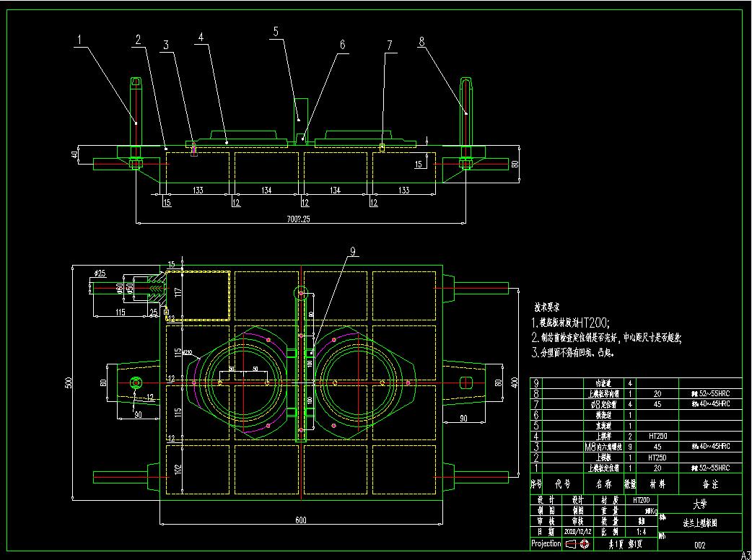Select '52~55HRC' note in parts row 1
752x560 pixels.
pyautogui.click(x=714, y=468)
